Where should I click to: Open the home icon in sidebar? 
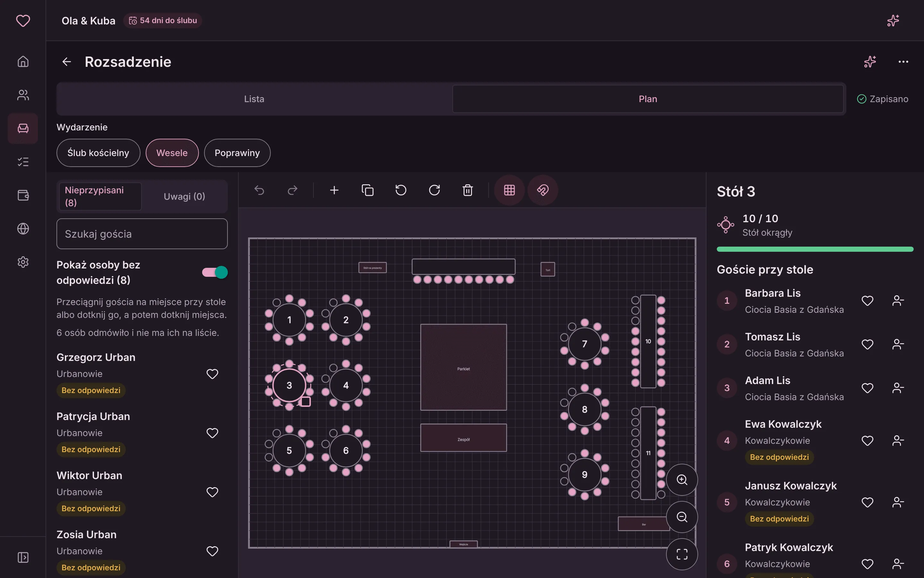(x=23, y=61)
